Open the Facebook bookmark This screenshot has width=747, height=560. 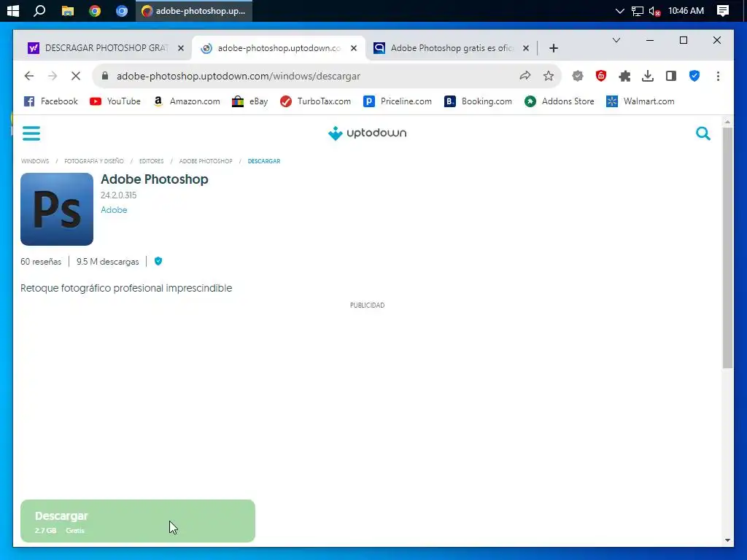click(x=50, y=101)
